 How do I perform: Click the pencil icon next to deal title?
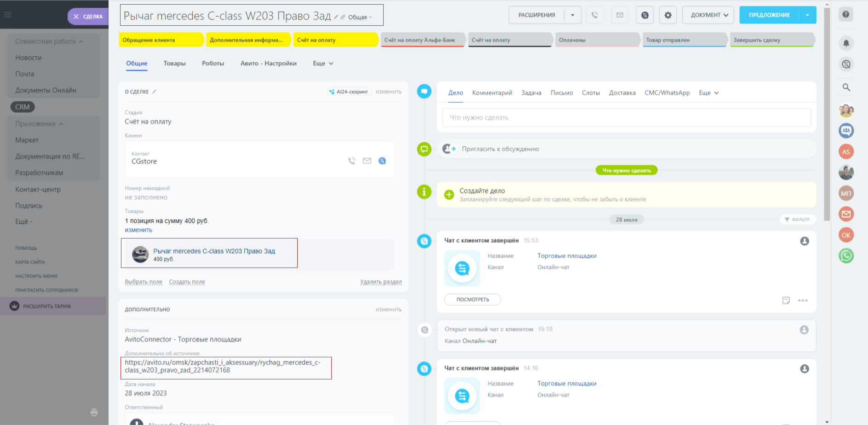336,17
